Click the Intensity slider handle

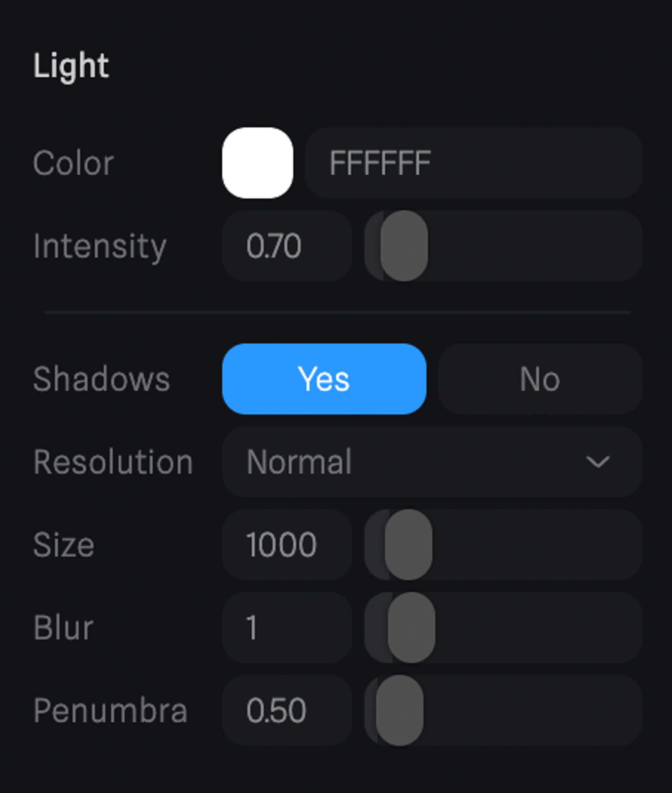click(404, 246)
